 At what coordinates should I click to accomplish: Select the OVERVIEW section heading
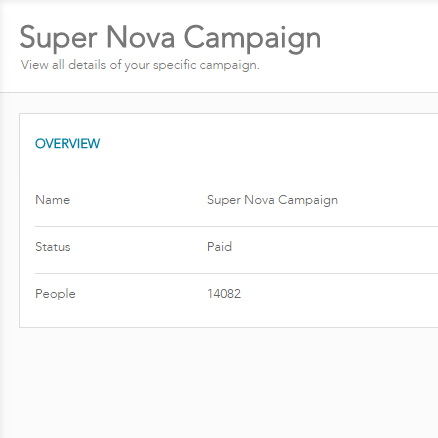[68, 144]
